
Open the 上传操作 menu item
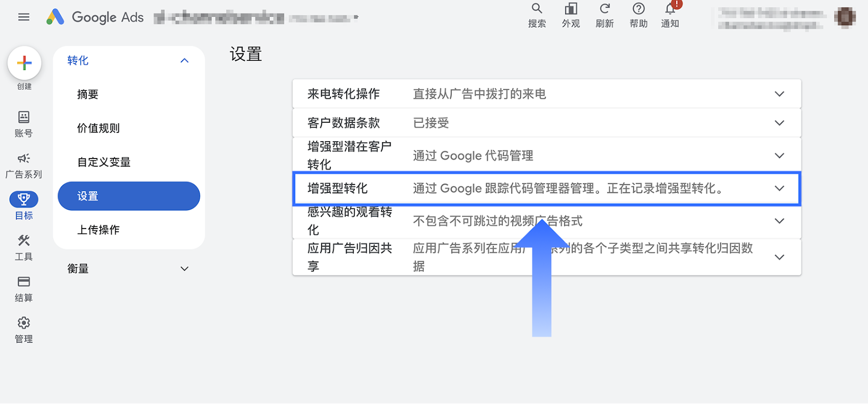(98, 230)
